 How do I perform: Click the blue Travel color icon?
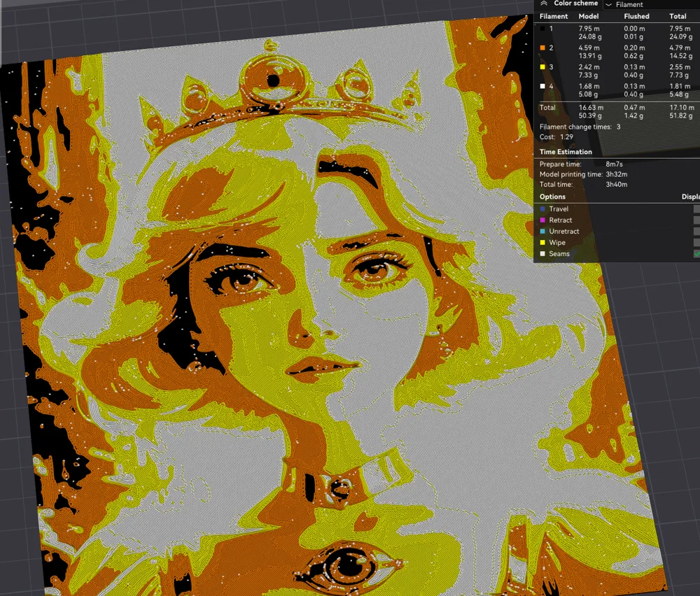click(542, 208)
